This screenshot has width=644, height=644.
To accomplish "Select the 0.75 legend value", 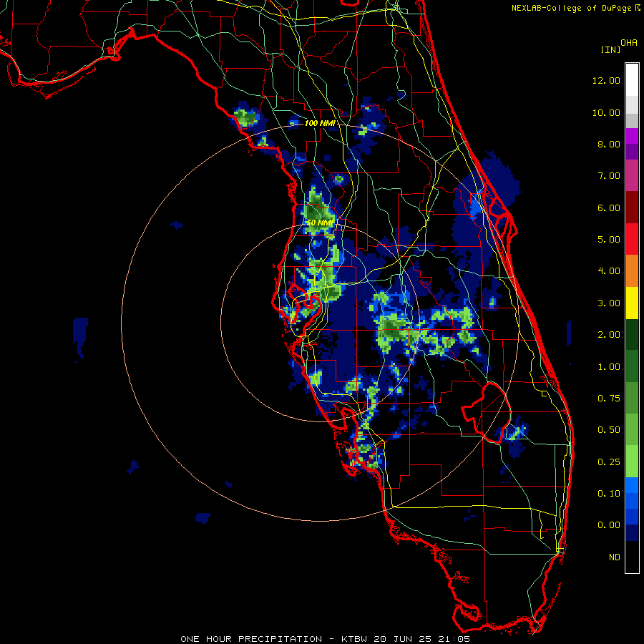I will click(608, 399).
